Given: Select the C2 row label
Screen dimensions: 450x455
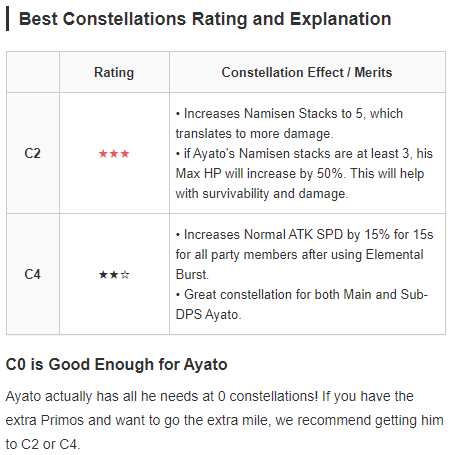Looking at the screenshot, I should click(33, 153).
